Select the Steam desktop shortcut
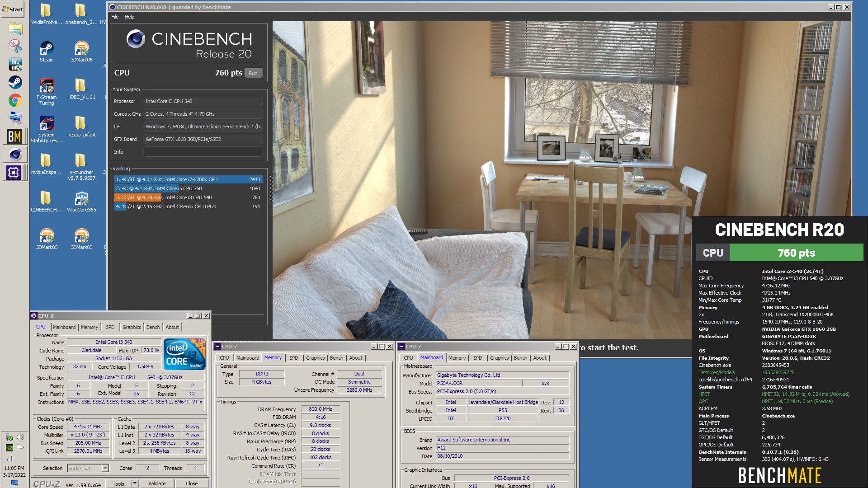 tap(46, 52)
